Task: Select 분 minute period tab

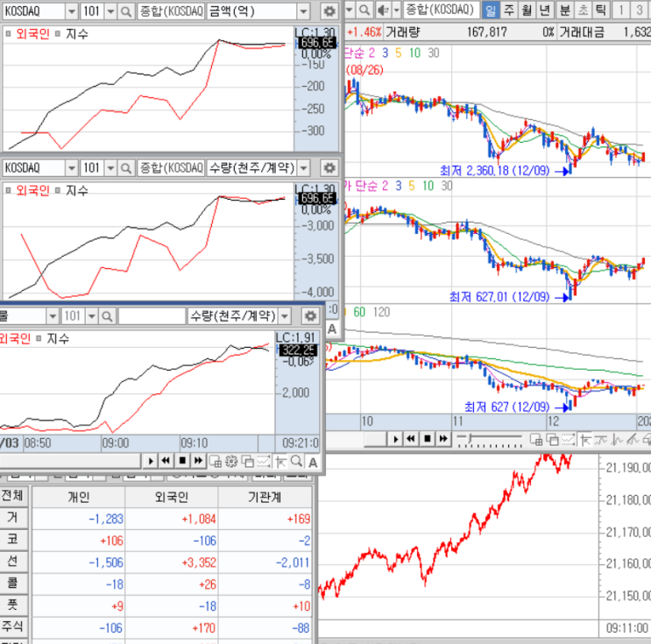Action: click(x=564, y=10)
